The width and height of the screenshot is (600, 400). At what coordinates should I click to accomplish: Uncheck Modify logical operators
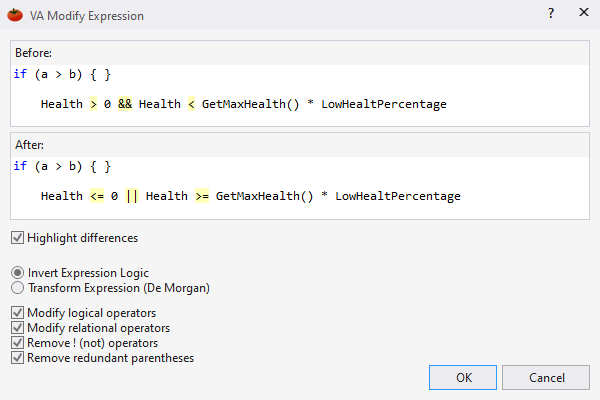(18, 313)
